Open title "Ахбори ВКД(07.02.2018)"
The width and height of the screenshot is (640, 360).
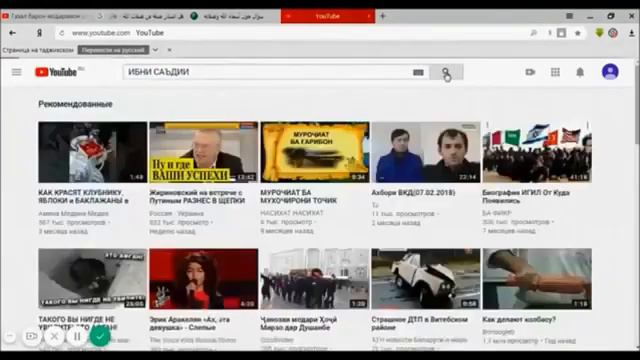point(413,193)
